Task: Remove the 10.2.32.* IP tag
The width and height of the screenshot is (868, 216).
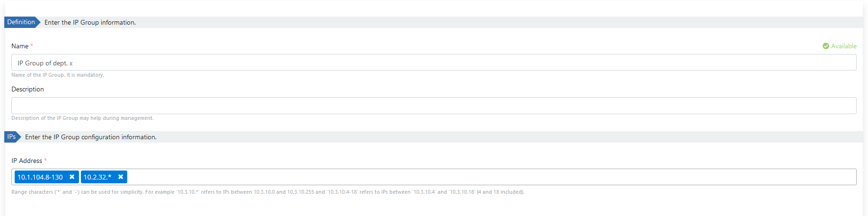Action: tap(121, 177)
